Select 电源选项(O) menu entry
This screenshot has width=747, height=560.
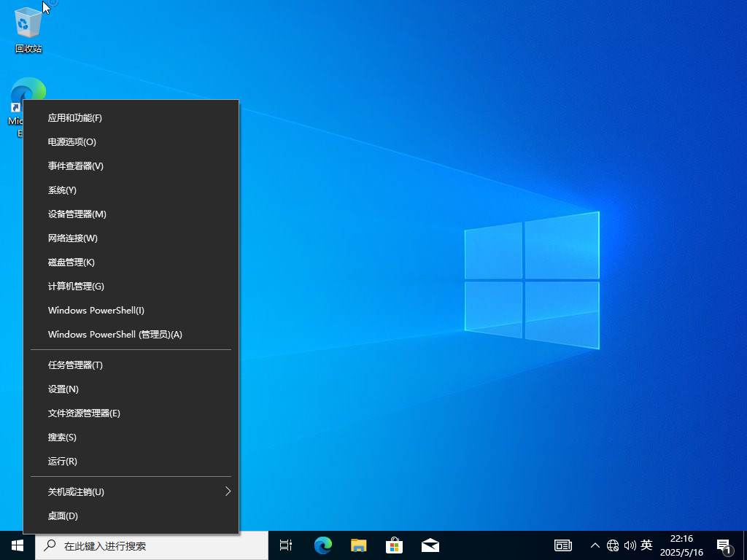(131, 142)
